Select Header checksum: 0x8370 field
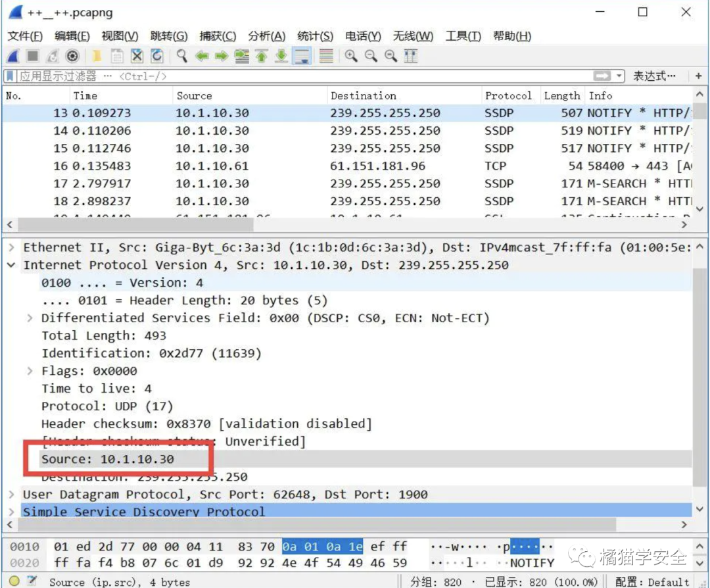710x588 pixels. pos(206,424)
